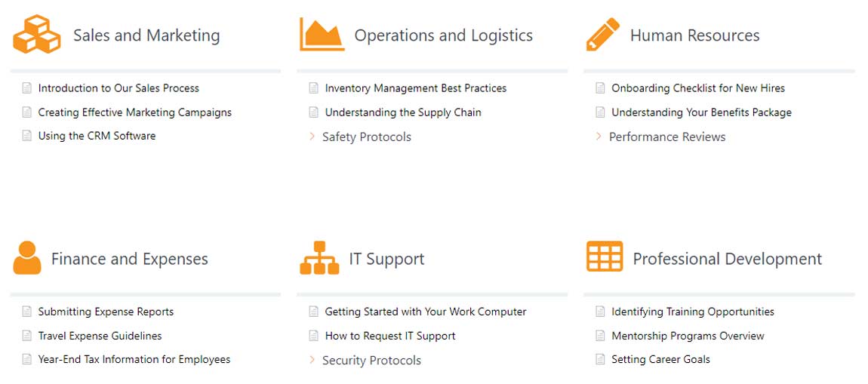Open Introduction to Our Sales Process article
Image resolution: width=868 pixels, height=384 pixels.
point(119,88)
